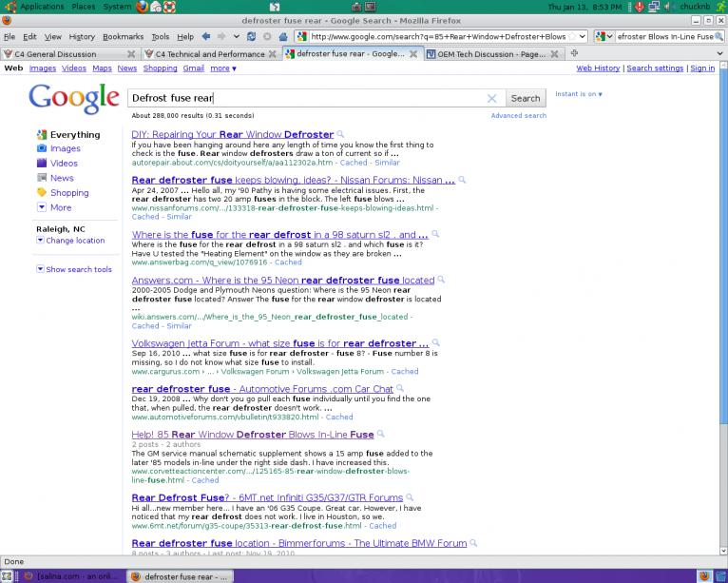Open Cached link for the automotiveforums.com result

point(339,417)
